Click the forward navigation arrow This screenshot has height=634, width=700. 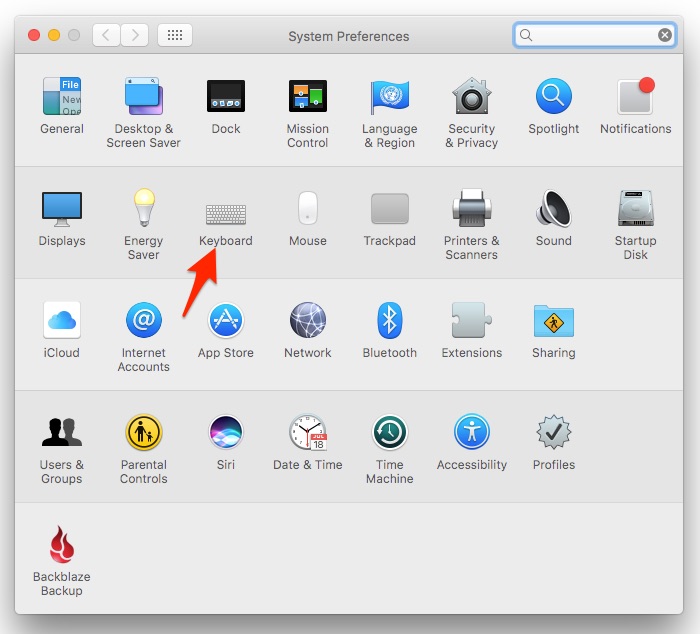134,35
